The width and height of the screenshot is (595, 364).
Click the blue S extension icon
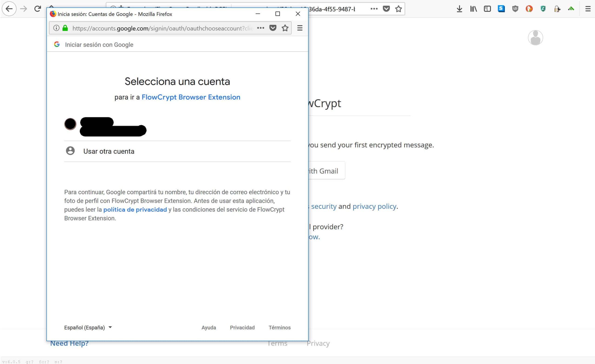click(x=501, y=9)
